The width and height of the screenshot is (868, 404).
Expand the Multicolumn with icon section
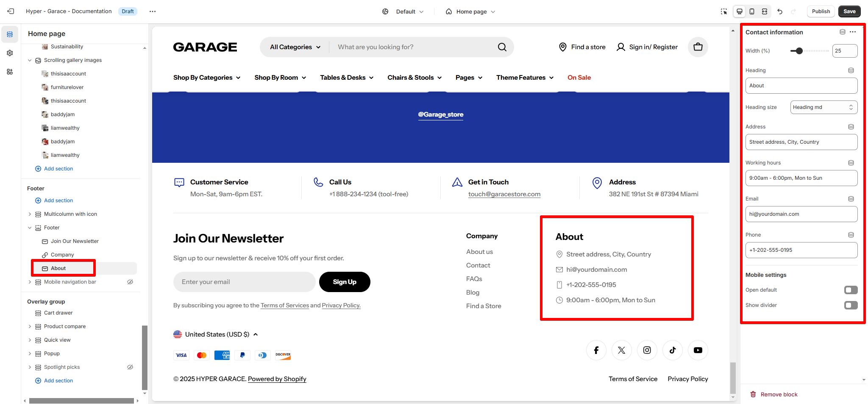tap(30, 214)
